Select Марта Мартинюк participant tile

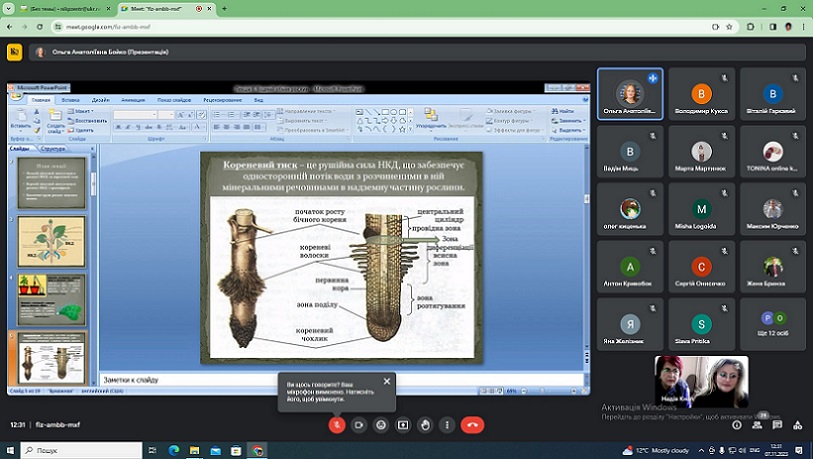click(x=702, y=152)
